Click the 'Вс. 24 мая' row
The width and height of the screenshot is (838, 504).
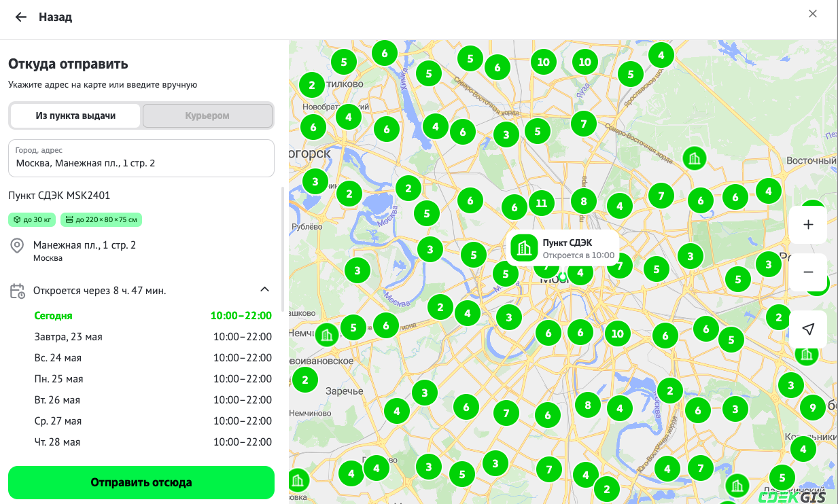(153, 358)
